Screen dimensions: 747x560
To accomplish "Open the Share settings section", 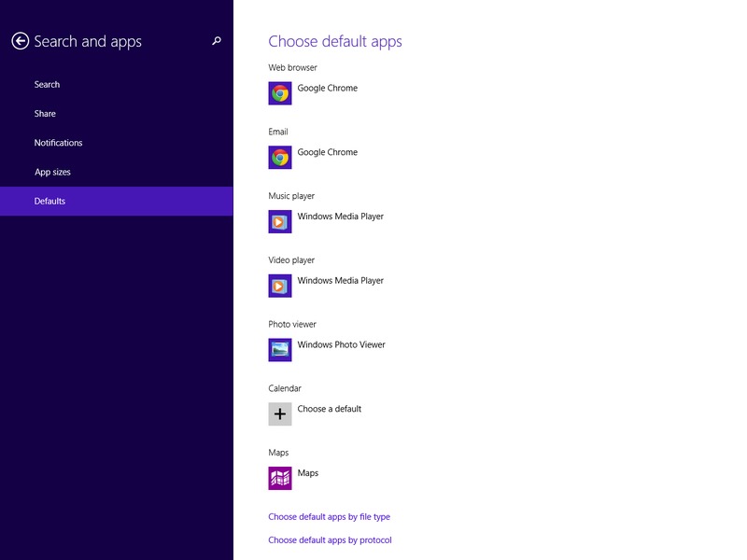I will [45, 114].
